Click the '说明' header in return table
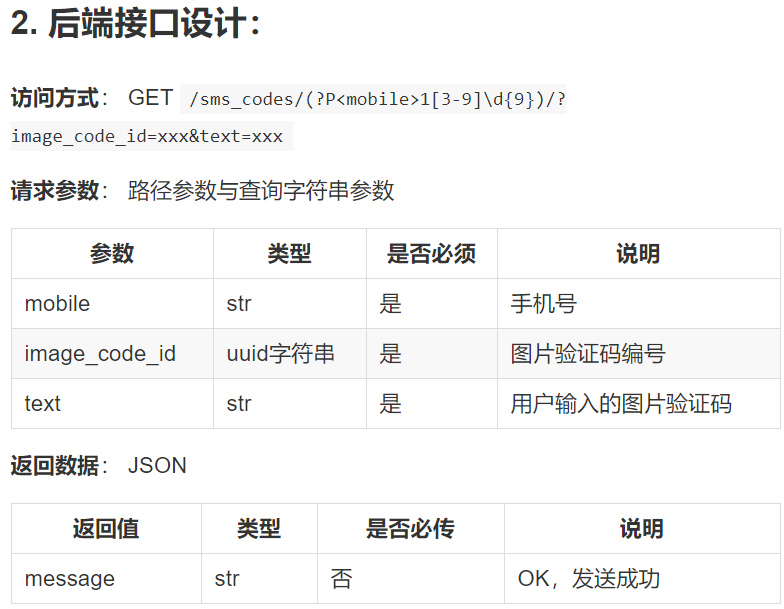 (x=642, y=528)
